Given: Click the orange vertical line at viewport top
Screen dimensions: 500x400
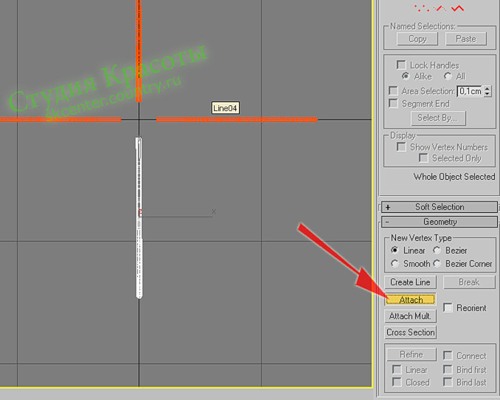Looking at the screenshot, I should 139,51.
